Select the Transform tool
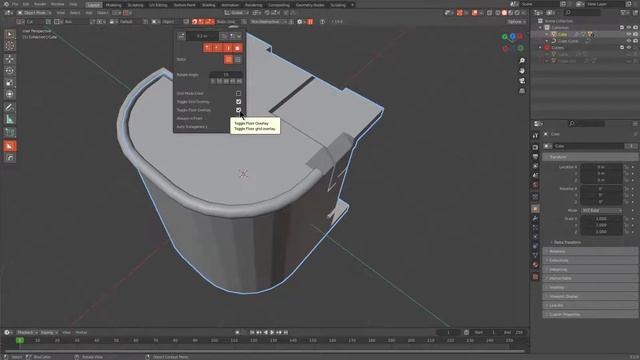Viewport: 640px width, 360px height. pos(10,94)
